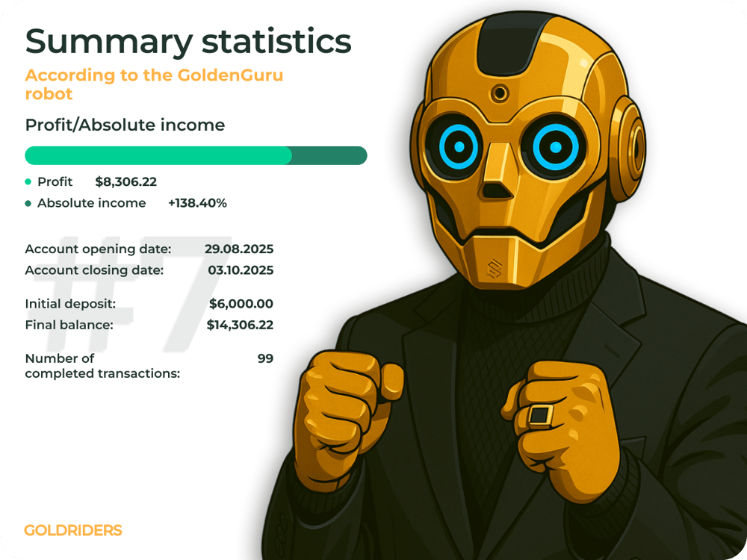The width and height of the screenshot is (747, 560).
Task: Click the GOLDRIDERS logo
Action: (x=73, y=530)
